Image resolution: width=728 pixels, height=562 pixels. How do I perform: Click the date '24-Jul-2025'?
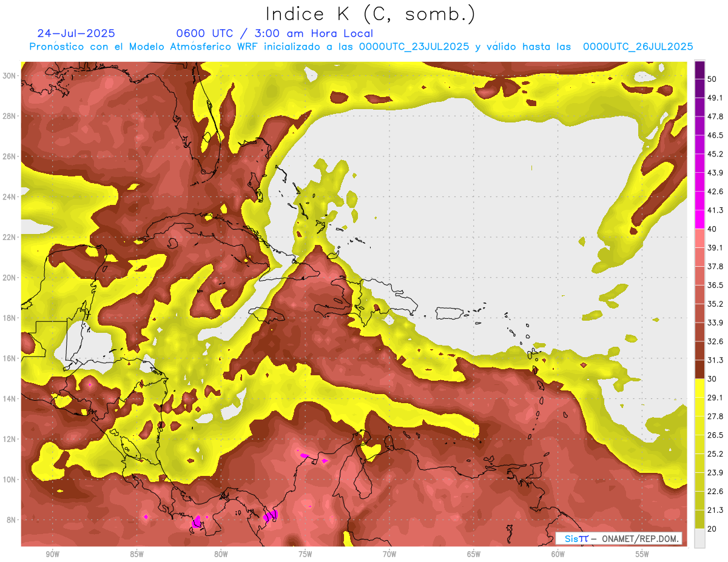pyautogui.click(x=76, y=33)
